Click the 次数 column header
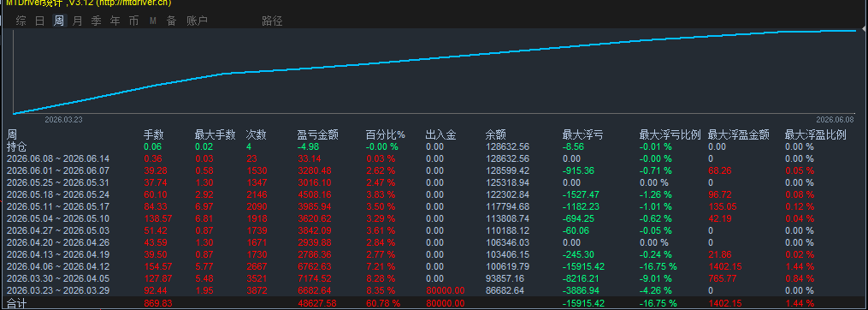Viewport: 868px width, 310px height. click(257, 134)
